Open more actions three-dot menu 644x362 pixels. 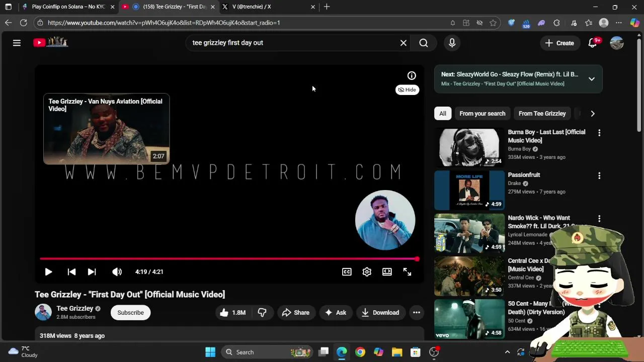417,312
